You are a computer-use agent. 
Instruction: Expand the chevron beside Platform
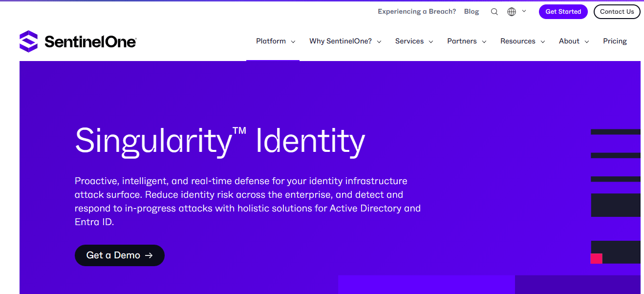pyautogui.click(x=293, y=42)
